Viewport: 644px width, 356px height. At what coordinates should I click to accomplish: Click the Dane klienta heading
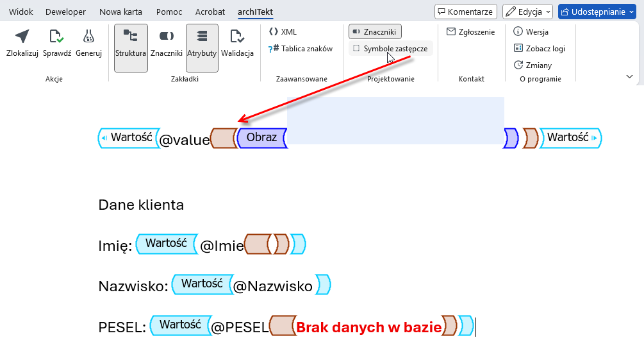141,205
